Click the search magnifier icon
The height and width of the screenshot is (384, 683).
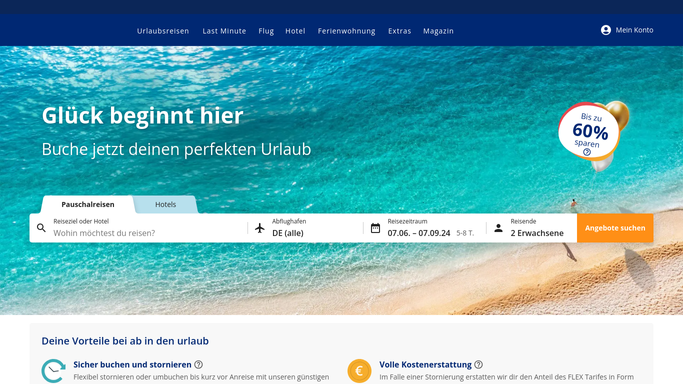[x=41, y=228]
